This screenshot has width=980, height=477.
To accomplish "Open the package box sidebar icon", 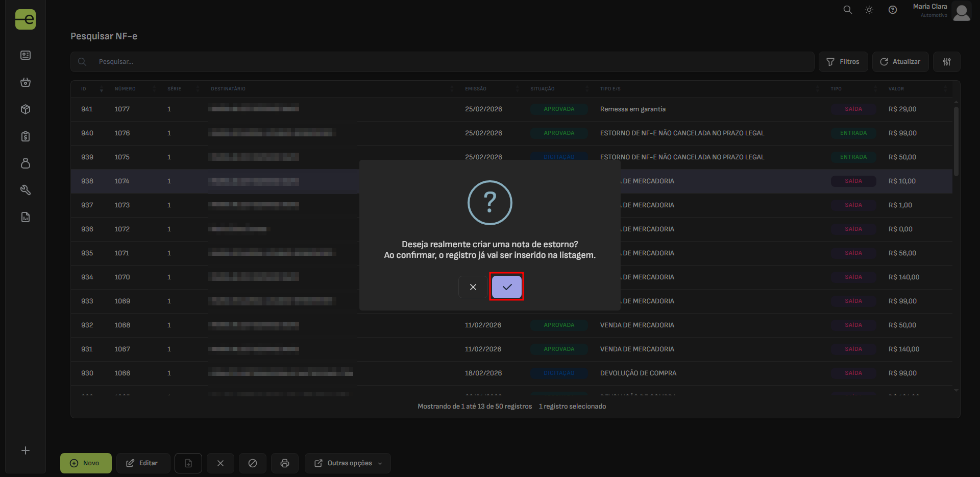I will pos(26,109).
